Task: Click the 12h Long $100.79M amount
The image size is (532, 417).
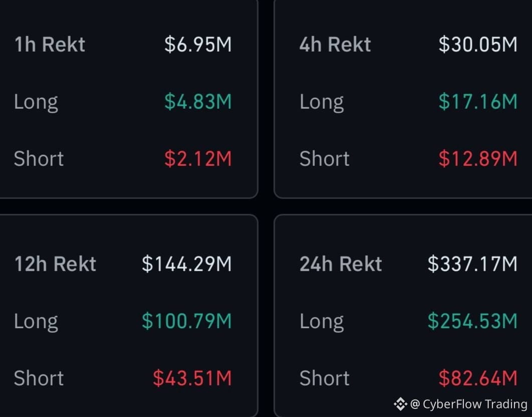Action: [x=187, y=321]
